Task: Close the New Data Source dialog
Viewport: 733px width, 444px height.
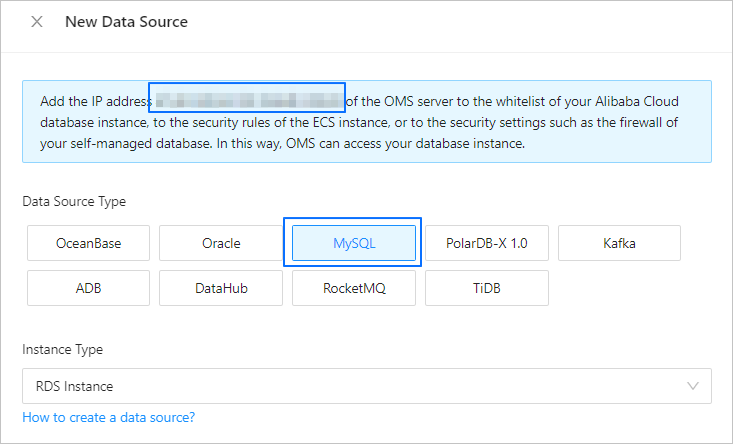Action: (37, 21)
